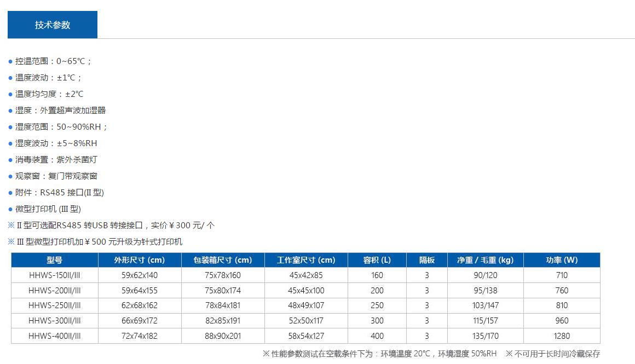Select the HHWS-150II/III model cell
Image resolution: width=635 pixels, height=364 pixels.
tap(55, 275)
